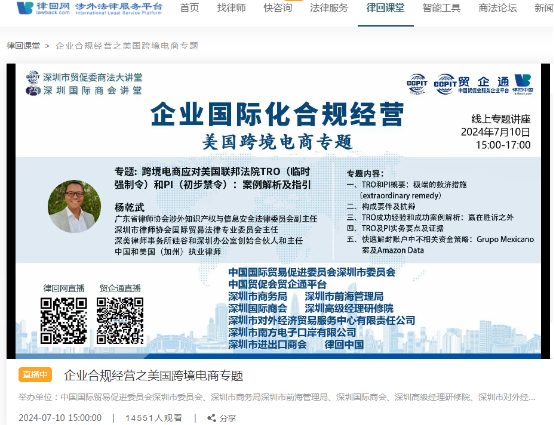Switch to the 律回课堂 tab
This screenshot has width=554, height=425.
(385, 7)
